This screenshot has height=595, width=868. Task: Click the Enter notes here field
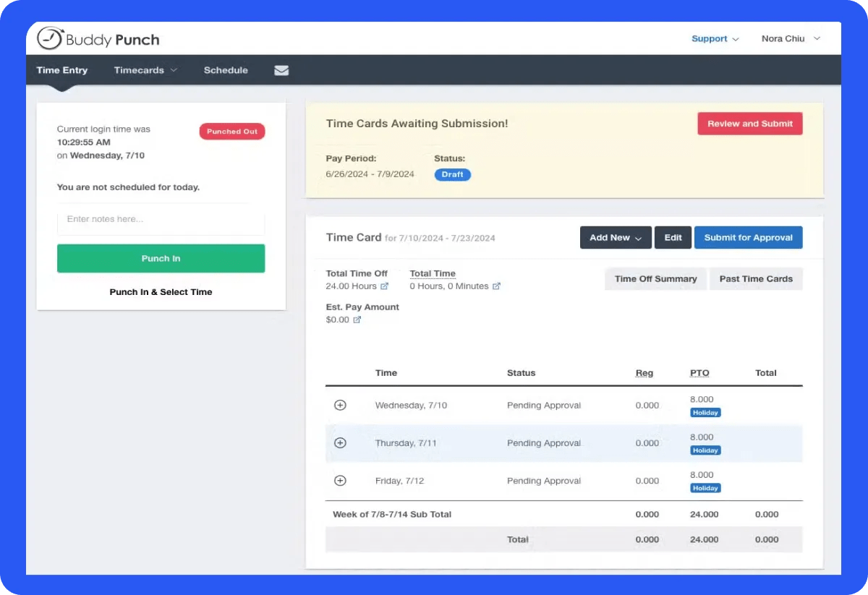(161, 219)
